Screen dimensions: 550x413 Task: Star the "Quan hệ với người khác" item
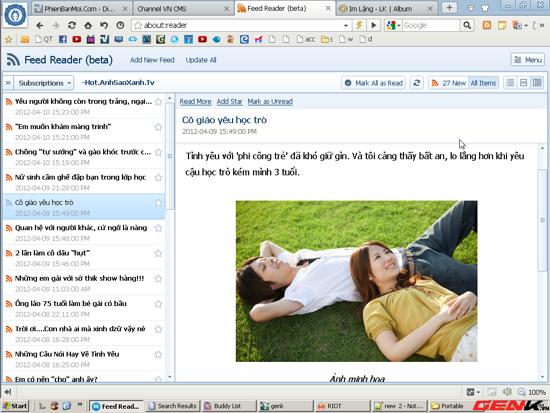(x=158, y=228)
